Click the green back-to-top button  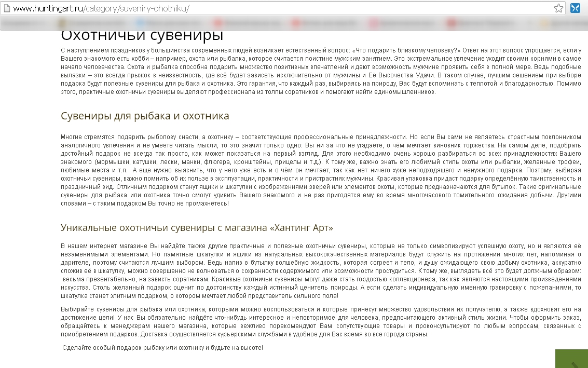pyautogui.click(x=571, y=359)
